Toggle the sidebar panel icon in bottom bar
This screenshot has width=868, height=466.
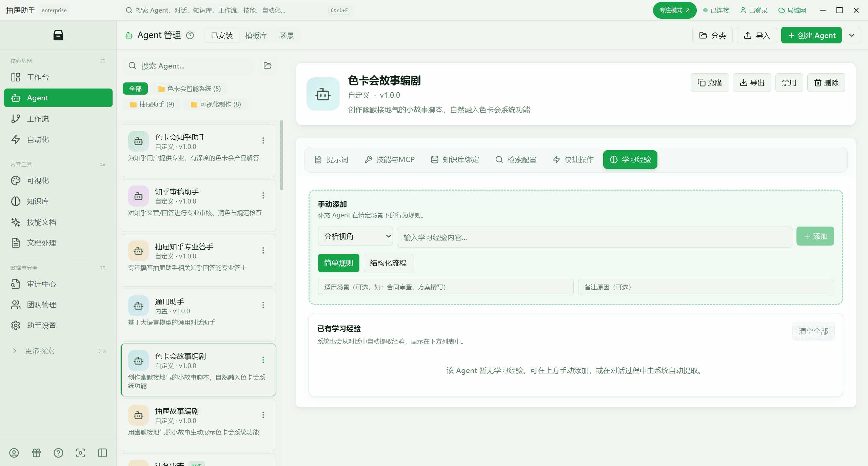coord(102,453)
